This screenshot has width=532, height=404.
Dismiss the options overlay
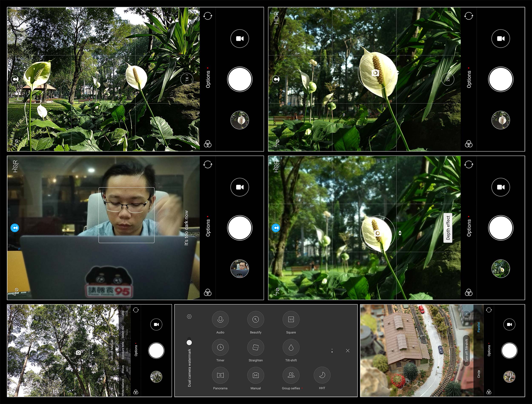[348, 350]
